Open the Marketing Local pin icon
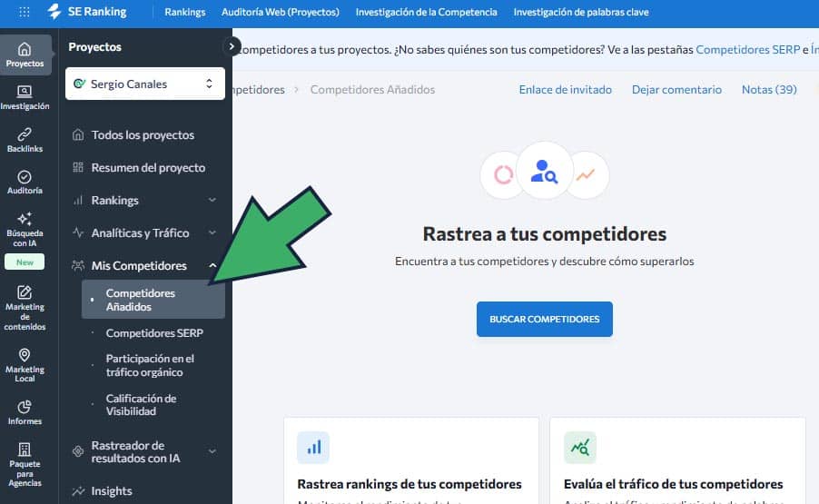The width and height of the screenshot is (819, 504). tap(25, 356)
